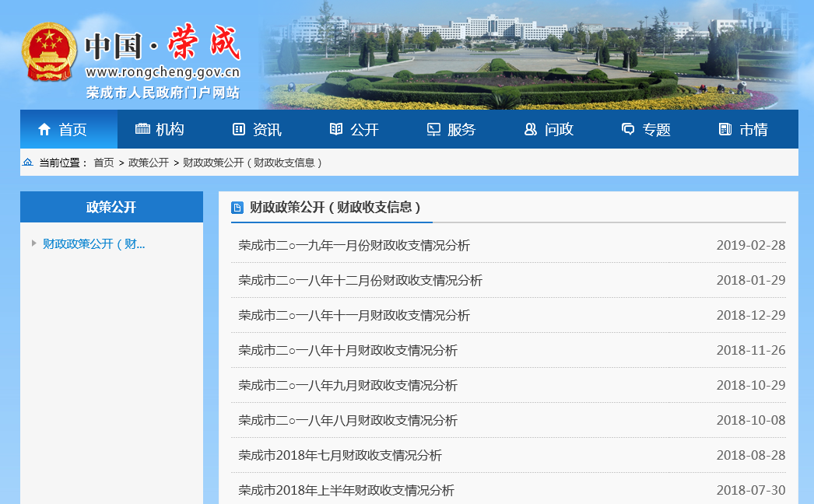Screen dimensions: 814x504
Task: Open 荣成市2018年七月财政收支情况分析 article
Action: (x=340, y=456)
